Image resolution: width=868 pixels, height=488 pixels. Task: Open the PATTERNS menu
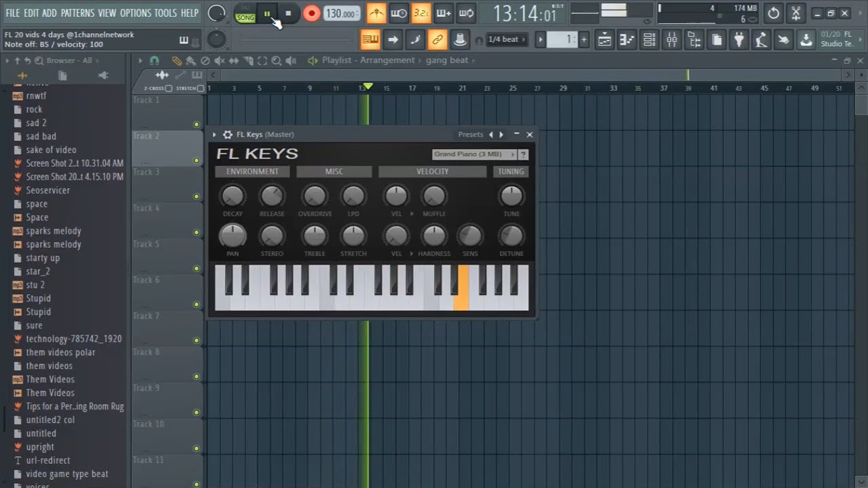(x=77, y=13)
